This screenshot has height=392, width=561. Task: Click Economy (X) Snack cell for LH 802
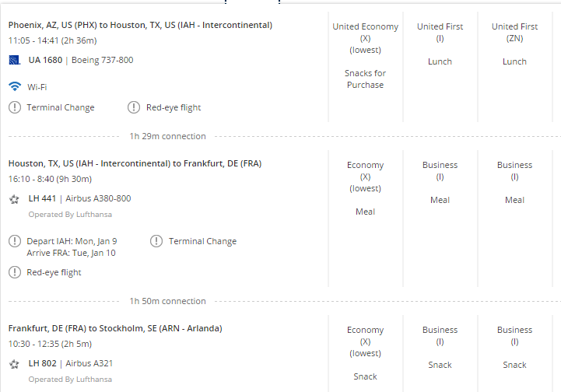[x=365, y=353]
